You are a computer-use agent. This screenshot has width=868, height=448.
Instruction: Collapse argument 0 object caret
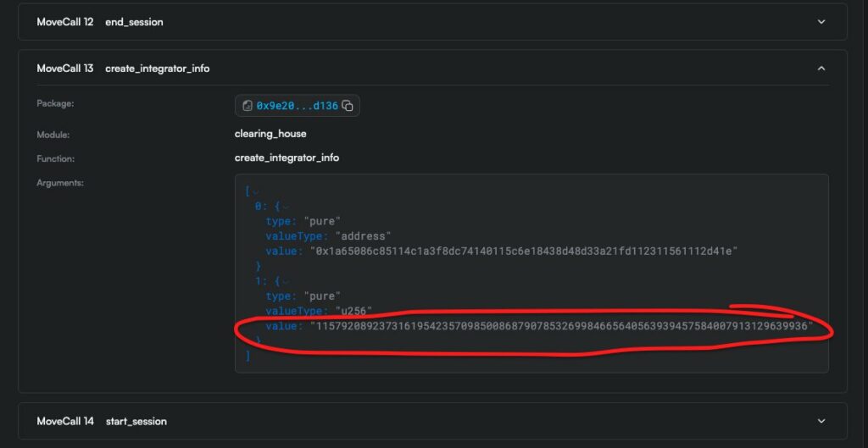286,207
